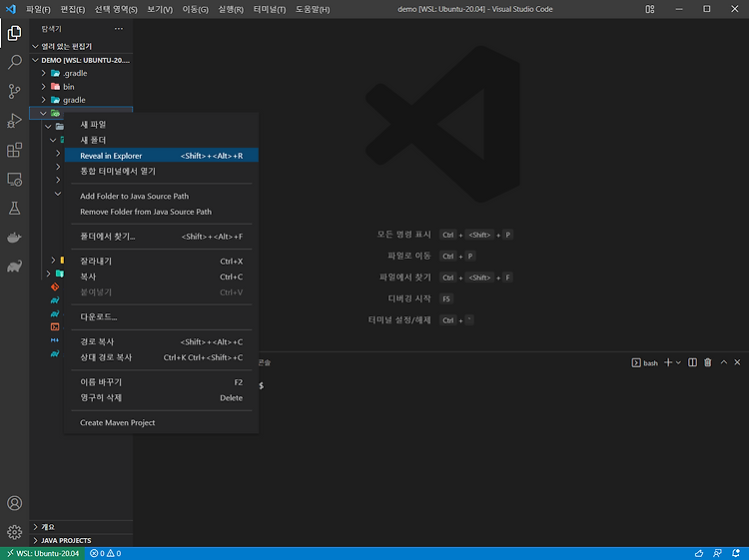Close the terminal panel with X icon

pyautogui.click(x=738, y=362)
